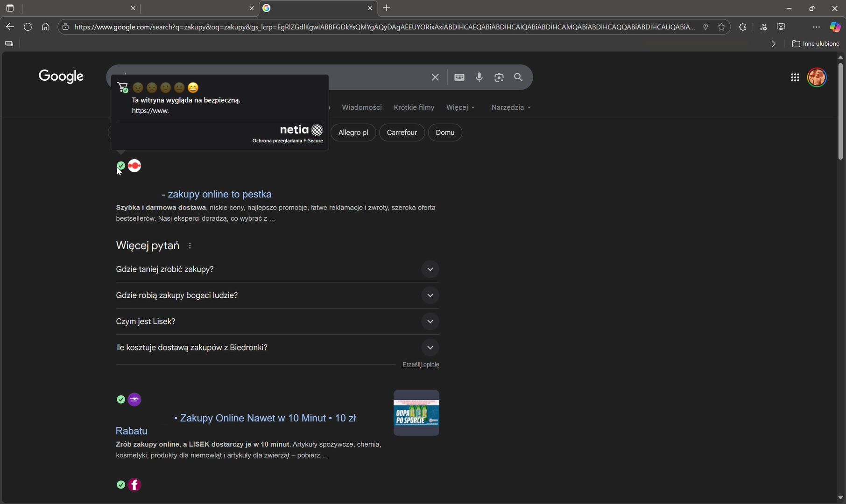Switch to the Krótkie filmy tab
The width and height of the screenshot is (846, 504).
pyautogui.click(x=414, y=107)
